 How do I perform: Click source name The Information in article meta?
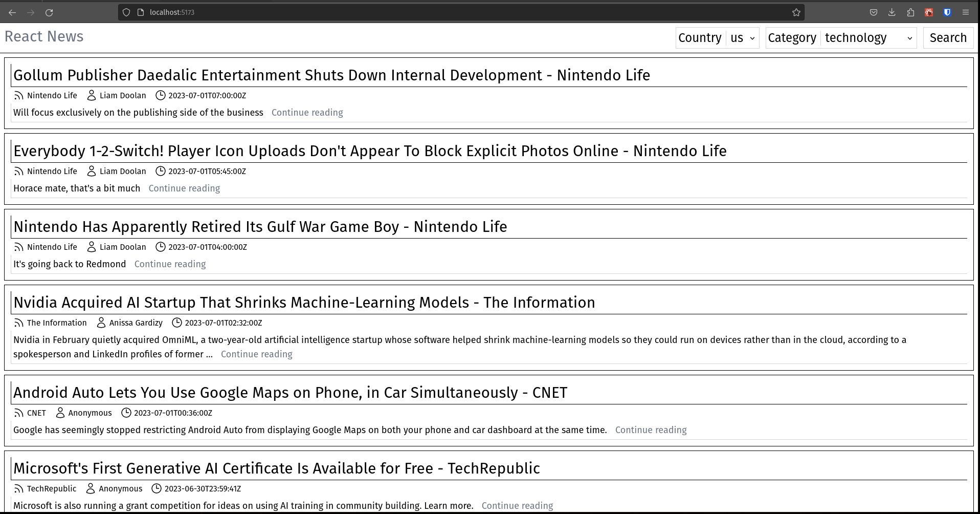coord(57,323)
